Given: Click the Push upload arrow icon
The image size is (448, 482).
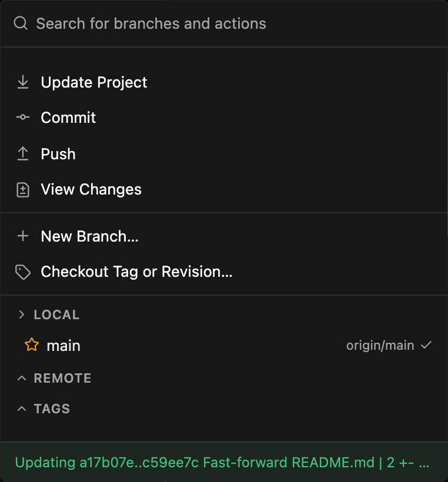Looking at the screenshot, I should pyautogui.click(x=23, y=153).
